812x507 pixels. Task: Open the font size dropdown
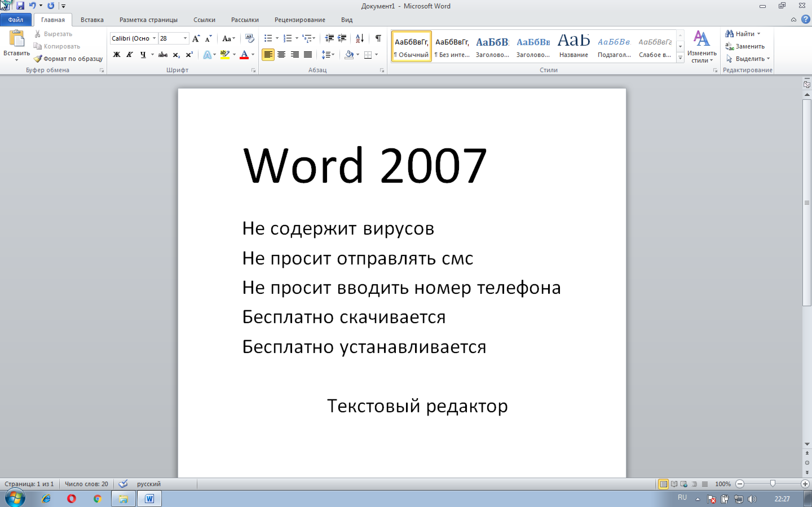coord(185,38)
